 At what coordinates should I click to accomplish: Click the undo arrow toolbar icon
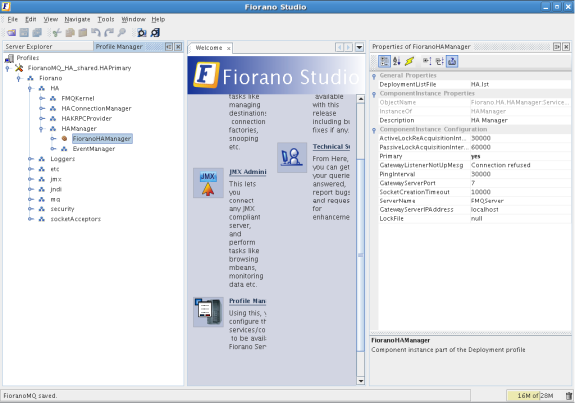pyautogui.click(x=96, y=33)
